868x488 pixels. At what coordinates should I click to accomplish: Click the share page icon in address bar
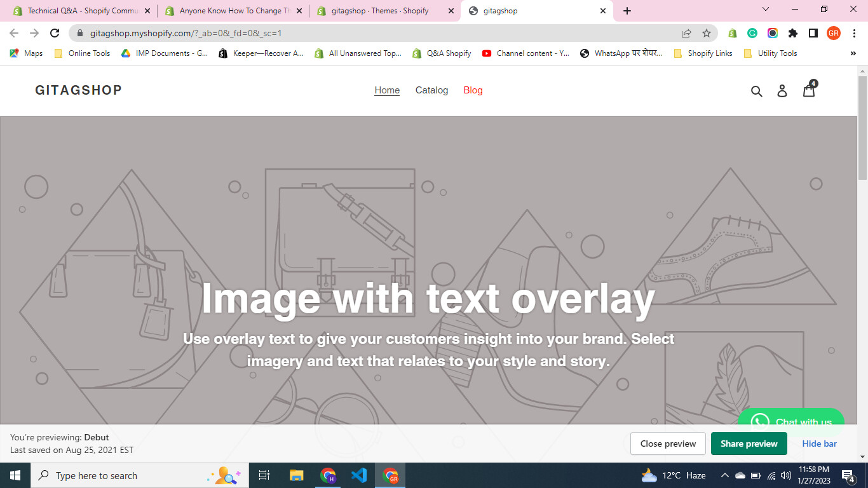click(x=686, y=33)
